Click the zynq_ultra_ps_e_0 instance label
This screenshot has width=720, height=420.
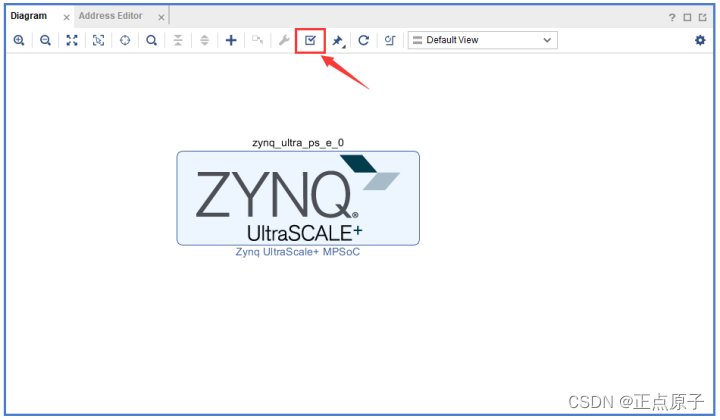298,143
